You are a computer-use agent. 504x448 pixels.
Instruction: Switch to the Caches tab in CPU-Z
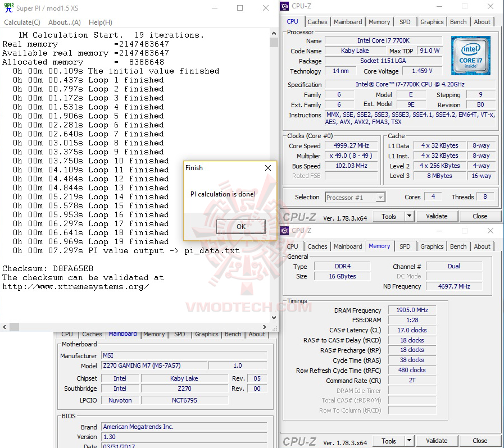tap(317, 22)
